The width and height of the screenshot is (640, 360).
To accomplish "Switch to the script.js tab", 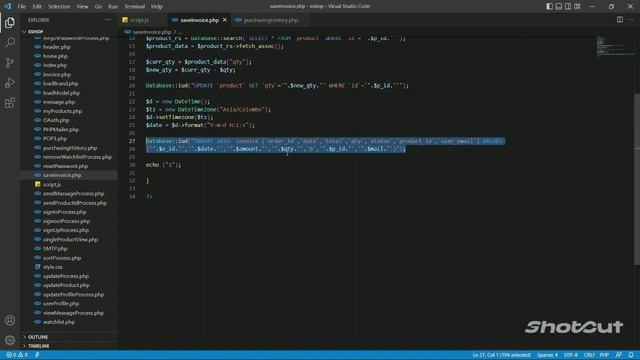I will (x=140, y=20).
